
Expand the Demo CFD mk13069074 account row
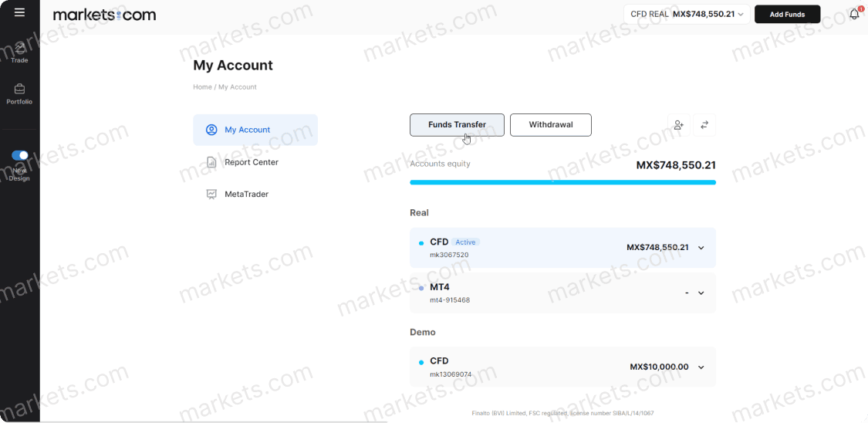pyautogui.click(x=562, y=367)
